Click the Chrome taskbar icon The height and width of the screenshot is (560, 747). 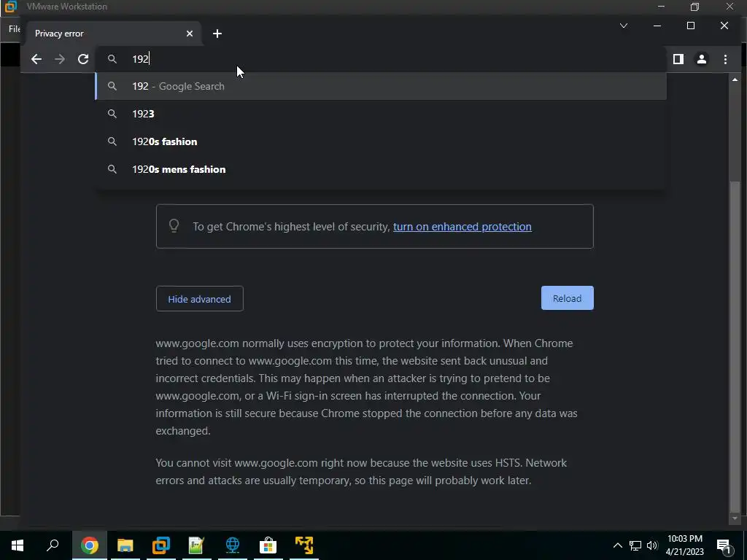click(x=89, y=545)
